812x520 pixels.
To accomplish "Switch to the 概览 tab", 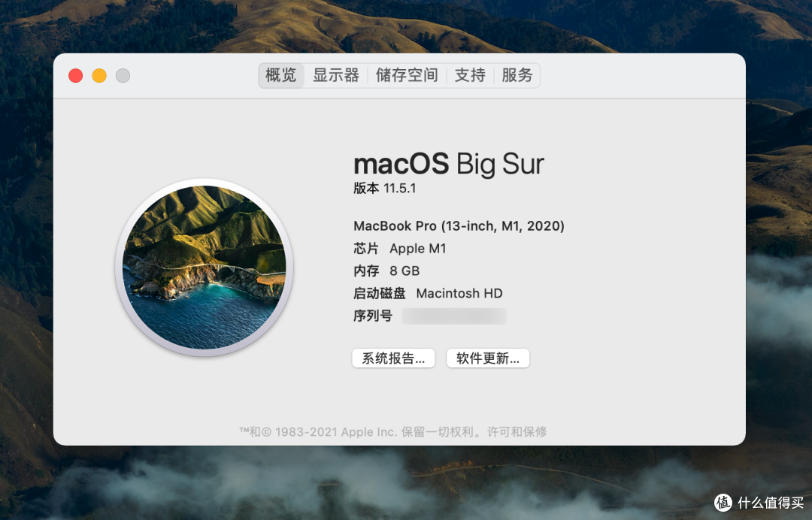I will [x=280, y=76].
